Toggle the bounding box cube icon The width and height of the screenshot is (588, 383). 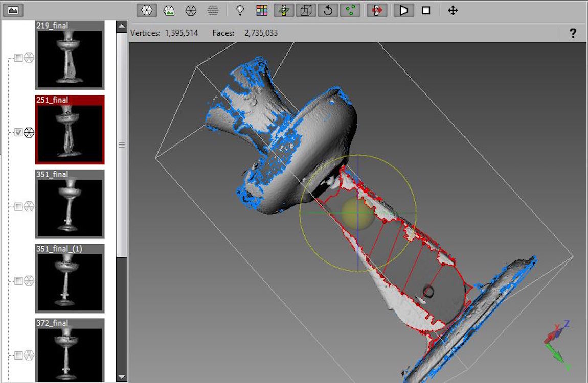click(306, 10)
